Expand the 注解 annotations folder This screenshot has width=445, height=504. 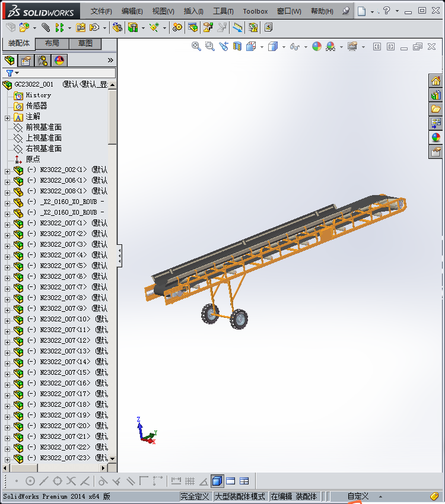[7, 118]
